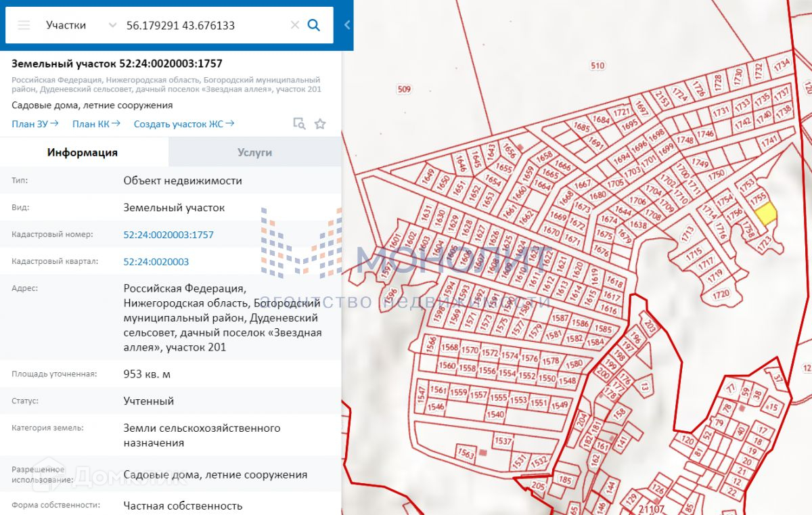Image resolution: width=812 pixels, height=515 pixels.
Task: Open the Участки search type dropdown
Action: coord(81,25)
